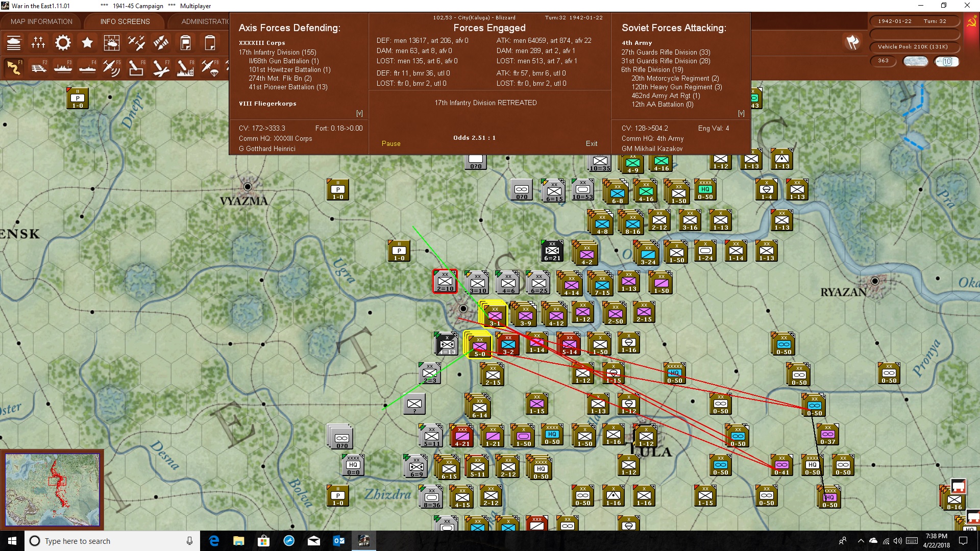Click 17th Infantry Division (155) entry
This screenshot has width=980, height=551.
[278, 52]
